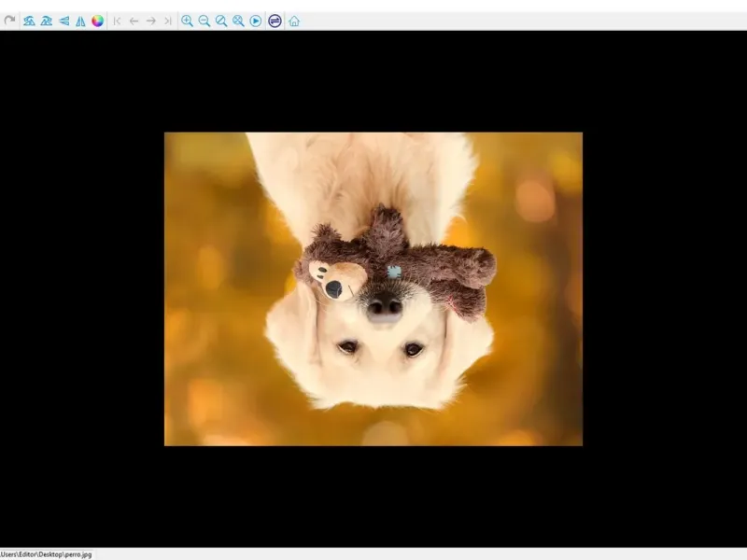Toggle the dark circular double-arrow button
The image size is (747, 560).
(x=275, y=21)
